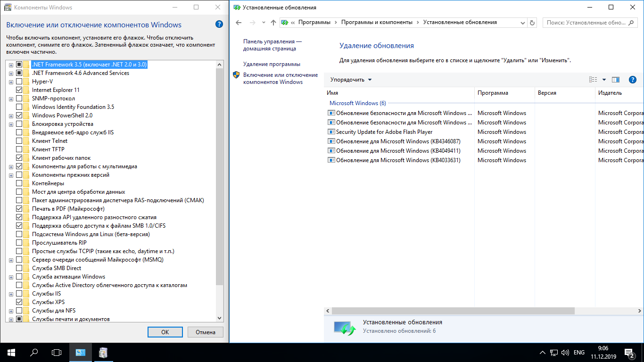Image resolution: width=644 pixels, height=362 pixels.
Task: Sort updates by Имя column header
Action: (x=332, y=93)
